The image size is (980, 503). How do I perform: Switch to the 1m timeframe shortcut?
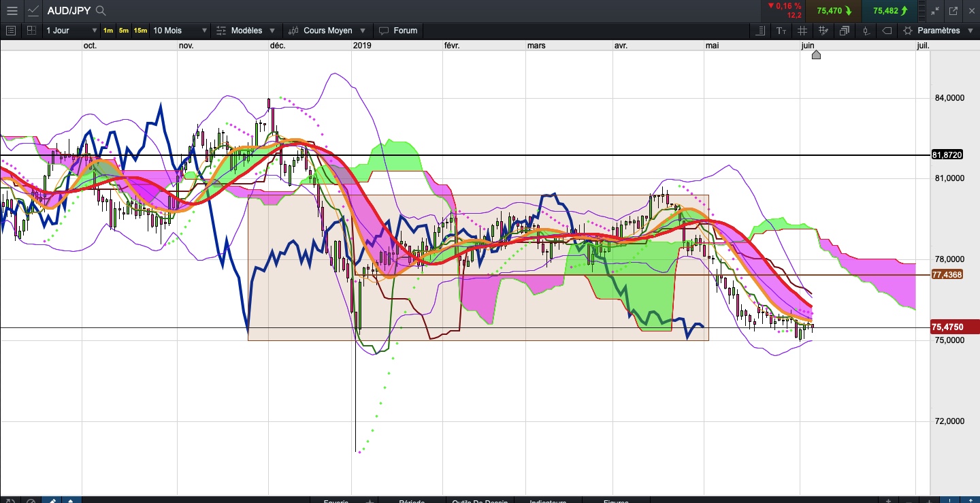(x=108, y=31)
